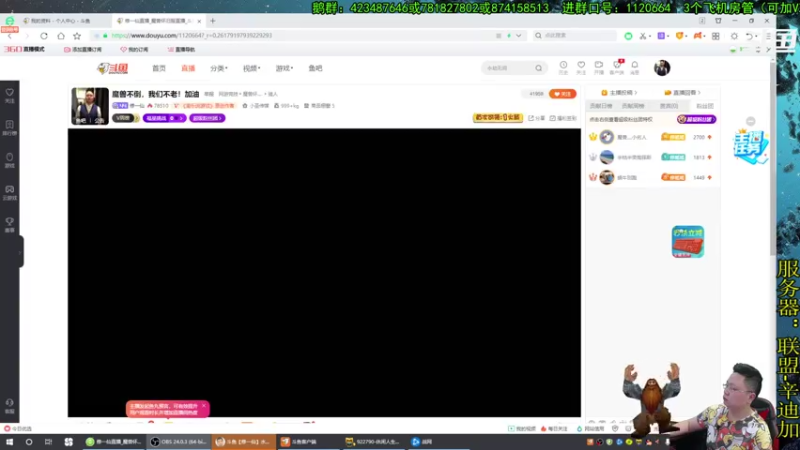Open the browser hamburger menu
800x450 pixels.
point(768,36)
